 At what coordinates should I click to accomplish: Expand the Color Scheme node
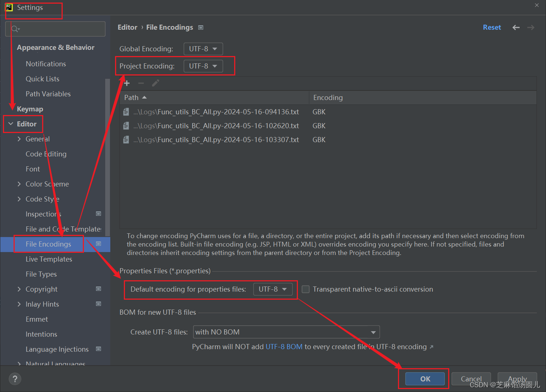[19, 184]
